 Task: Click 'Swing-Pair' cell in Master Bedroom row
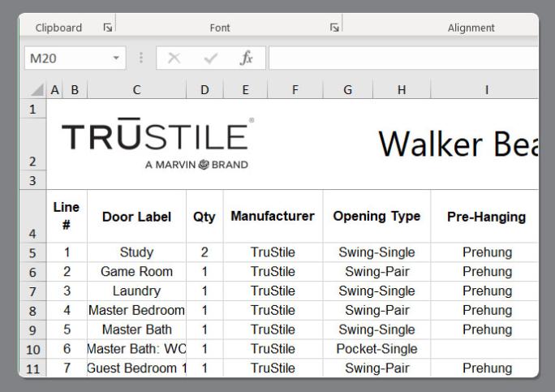pyautogui.click(x=376, y=311)
